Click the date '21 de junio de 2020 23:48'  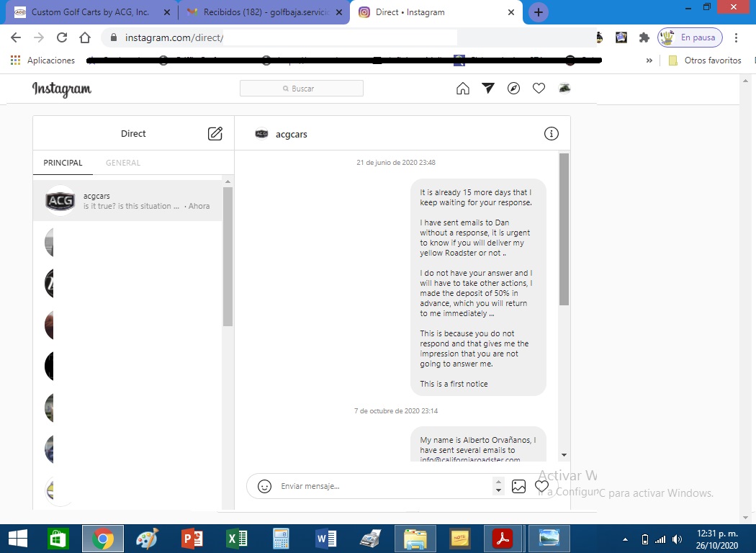coord(396,163)
